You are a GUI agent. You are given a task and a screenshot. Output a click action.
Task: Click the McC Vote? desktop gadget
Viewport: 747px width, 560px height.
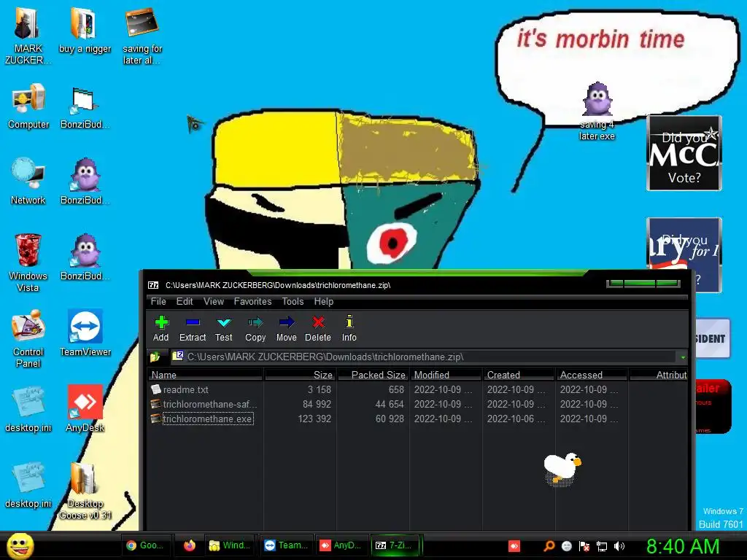[684, 153]
